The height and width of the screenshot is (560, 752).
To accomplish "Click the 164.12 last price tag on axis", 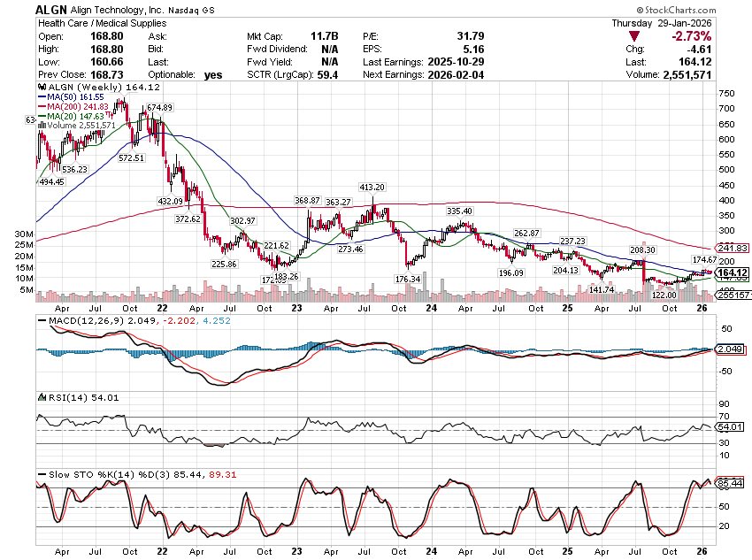I will point(732,272).
